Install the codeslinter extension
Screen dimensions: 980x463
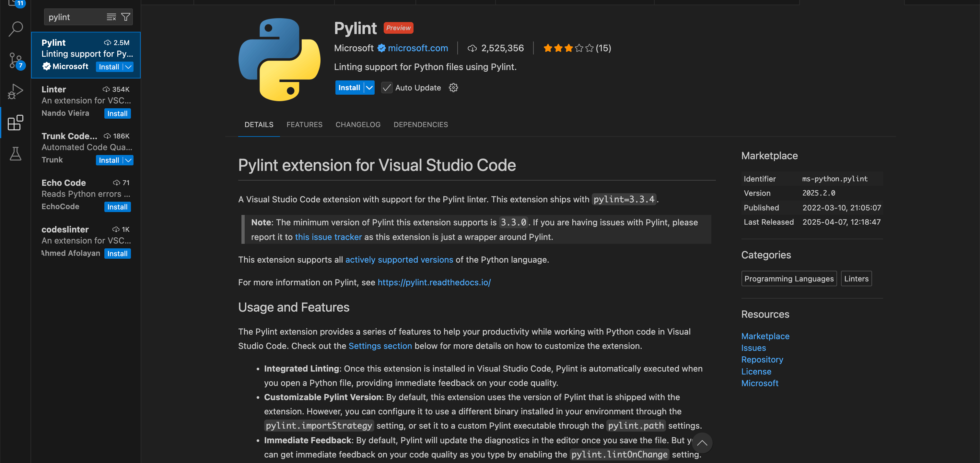tap(117, 254)
